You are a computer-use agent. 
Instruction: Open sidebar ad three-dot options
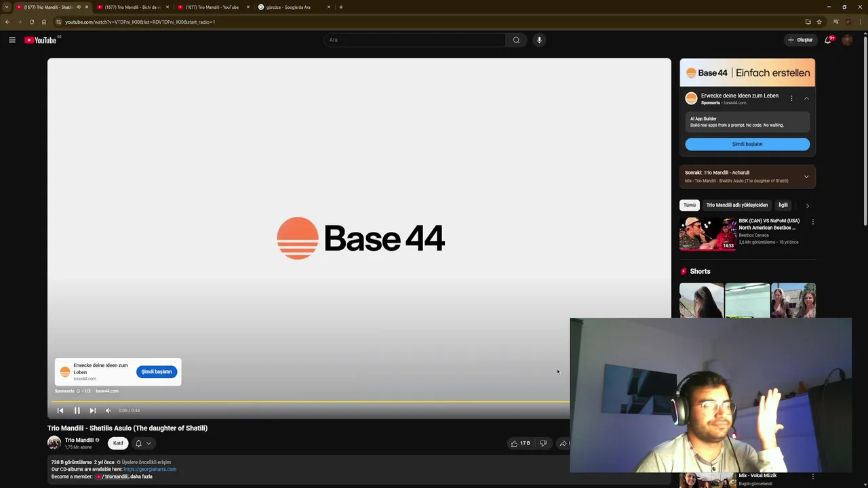(791, 98)
